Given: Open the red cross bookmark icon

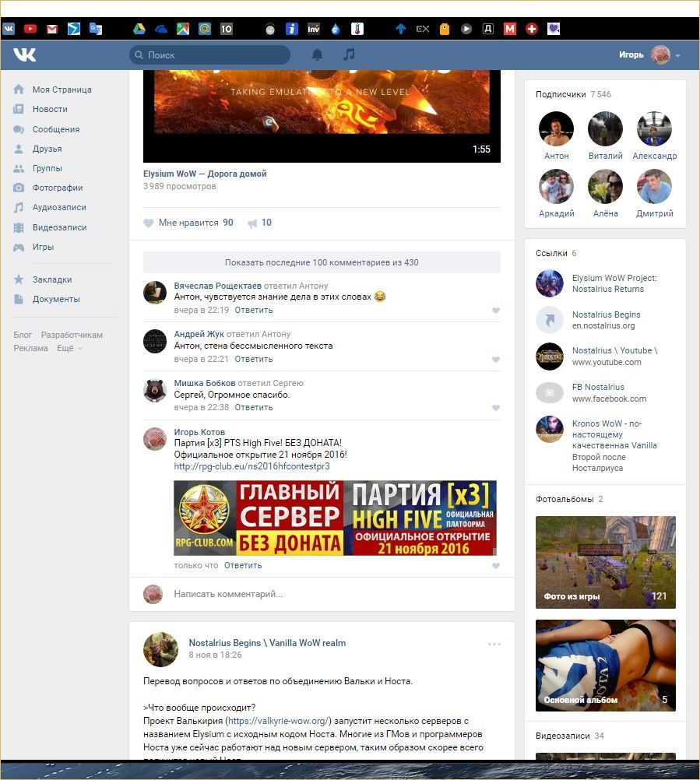Looking at the screenshot, I should pyautogui.click(x=531, y=29).
